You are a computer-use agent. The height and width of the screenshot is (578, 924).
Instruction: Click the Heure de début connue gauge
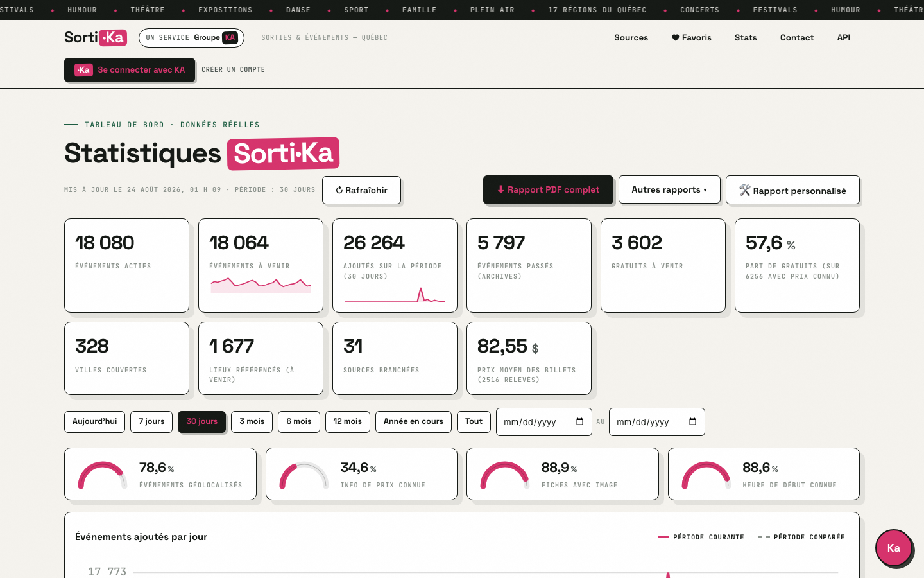pyautogui.click(x=764, y=474)
